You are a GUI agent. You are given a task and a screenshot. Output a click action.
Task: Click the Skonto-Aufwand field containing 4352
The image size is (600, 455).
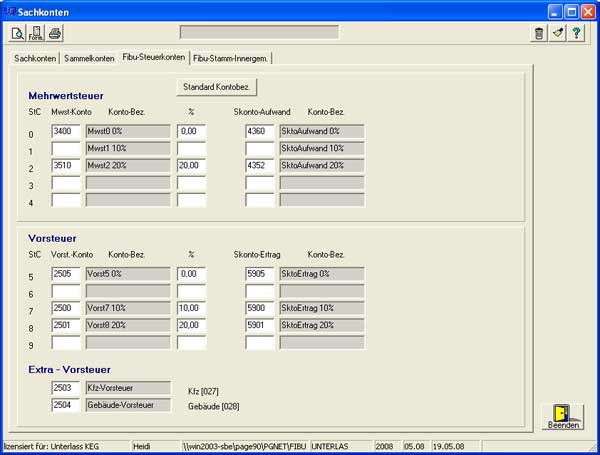tap(260, 165)
